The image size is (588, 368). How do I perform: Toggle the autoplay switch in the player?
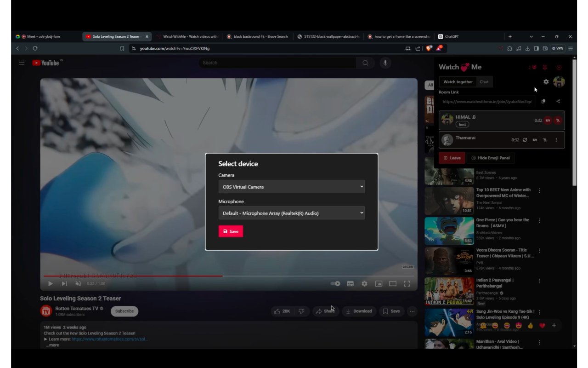[335, 284]
